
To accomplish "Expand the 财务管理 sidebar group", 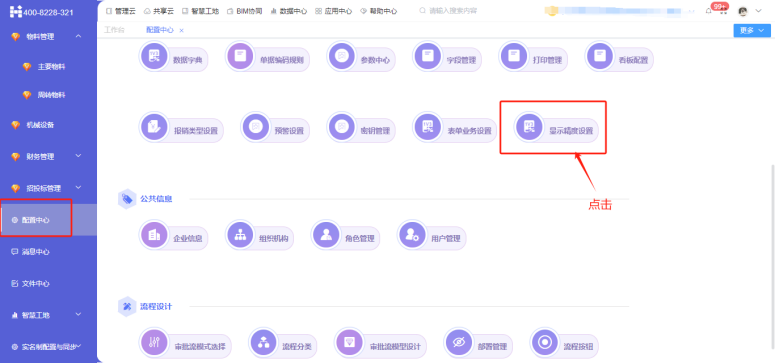I will click(79, 156).
